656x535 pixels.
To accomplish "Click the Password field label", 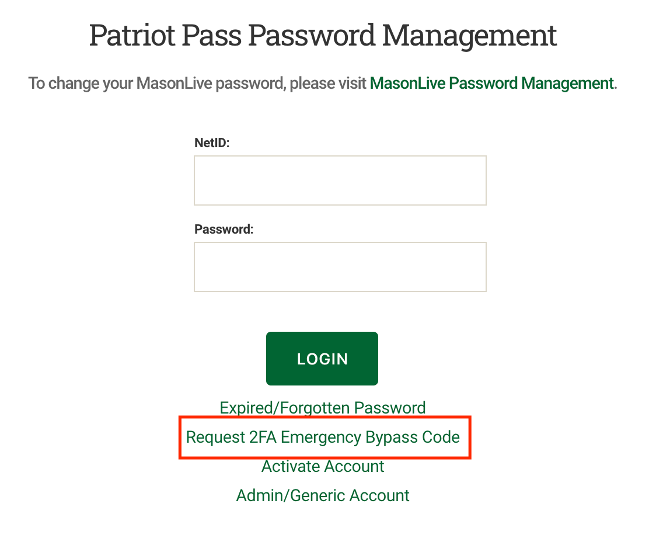I will coord(224,229).
